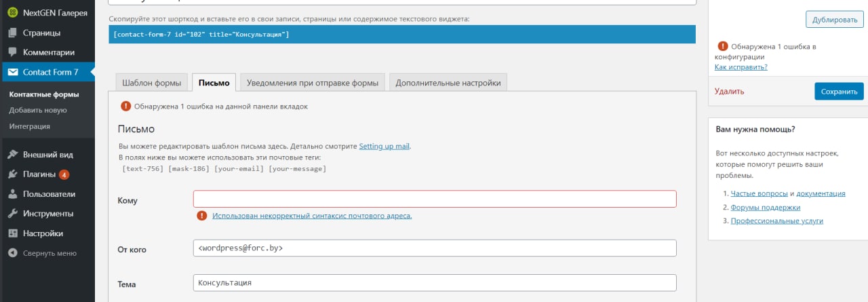Open Частые вопросы help link
The width and height of the screenshot is (868, 302).
click(x=759, y=193)
